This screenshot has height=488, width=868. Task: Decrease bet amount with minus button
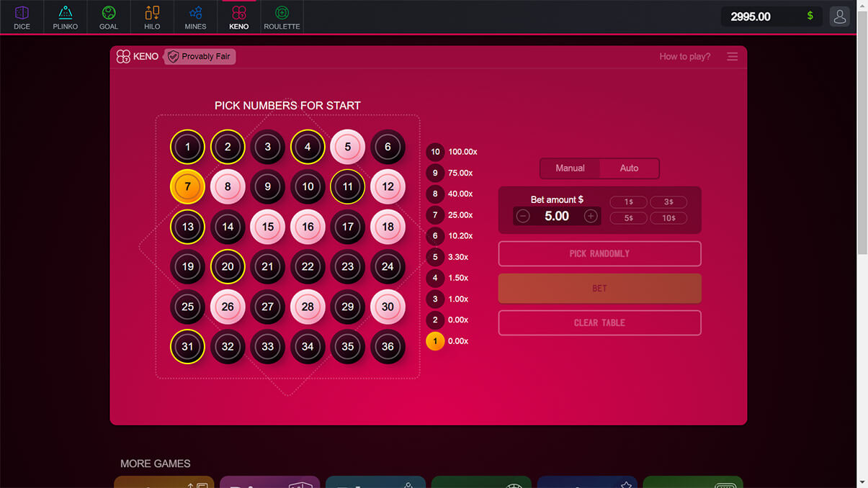(523, 216)
